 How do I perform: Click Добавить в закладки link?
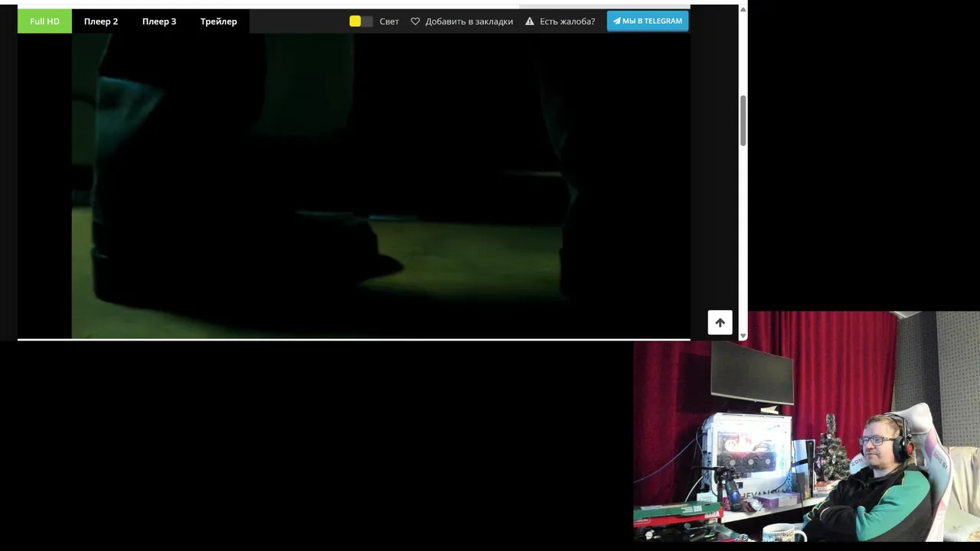(469, 21)
